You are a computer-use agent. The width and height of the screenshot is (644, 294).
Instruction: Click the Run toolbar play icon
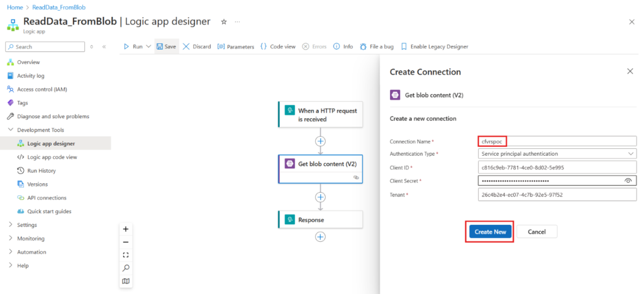point(127,46)
